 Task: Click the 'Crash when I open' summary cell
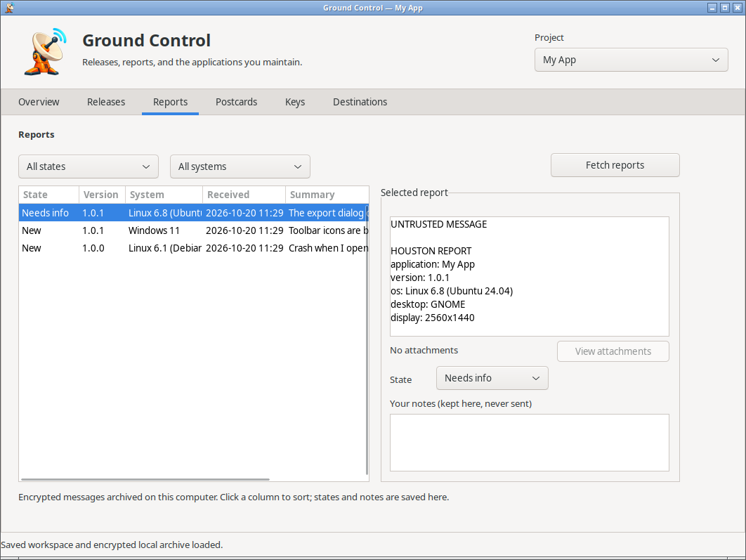tap(328, 248)
